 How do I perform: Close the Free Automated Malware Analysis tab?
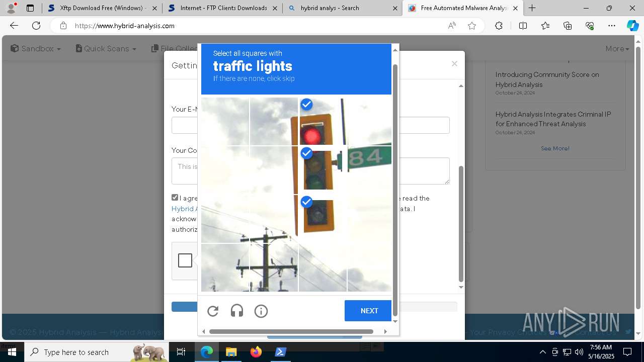[515, 8]
